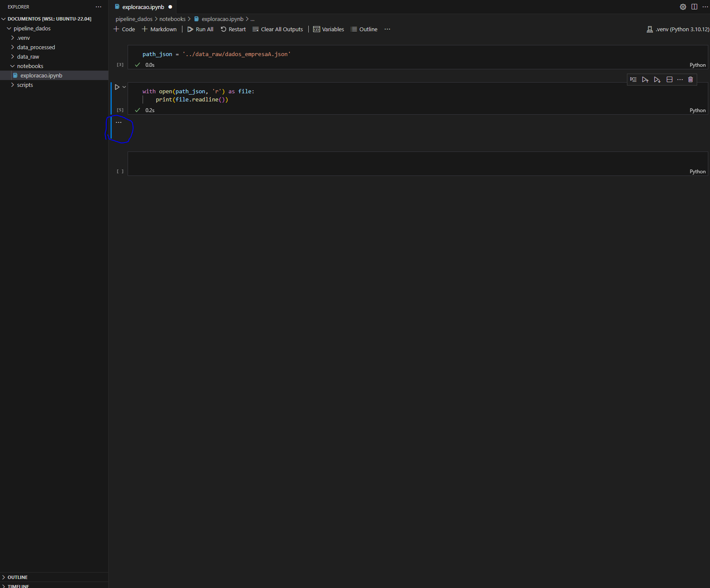Restart the notebook kernel
The width and height of the screenshot is (710, 588).
pos(233,29)
